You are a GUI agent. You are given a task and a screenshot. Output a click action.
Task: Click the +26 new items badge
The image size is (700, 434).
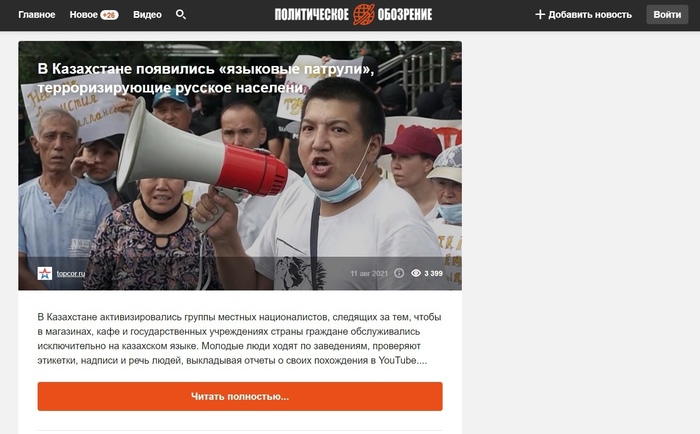pos(109,15)
